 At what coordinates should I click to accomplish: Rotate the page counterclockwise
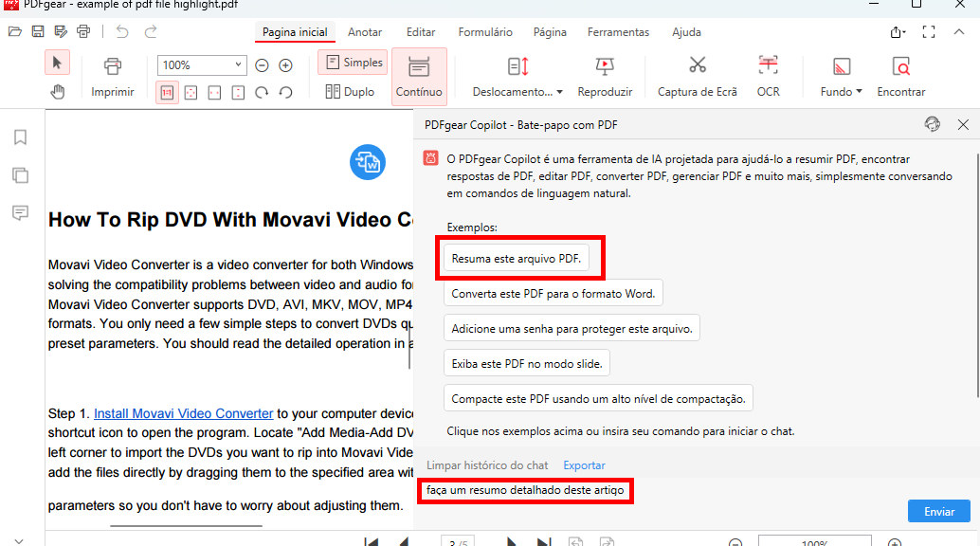285,93
